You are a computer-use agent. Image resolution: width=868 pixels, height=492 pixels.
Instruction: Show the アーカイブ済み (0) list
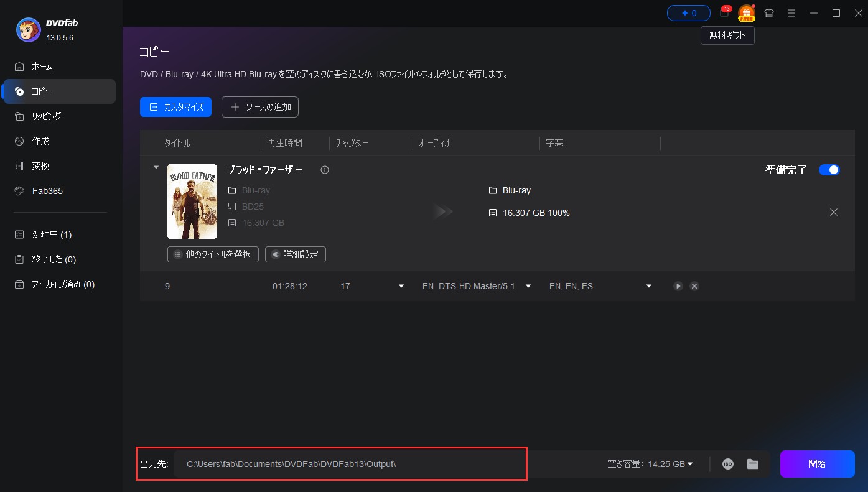click(59, 284)
